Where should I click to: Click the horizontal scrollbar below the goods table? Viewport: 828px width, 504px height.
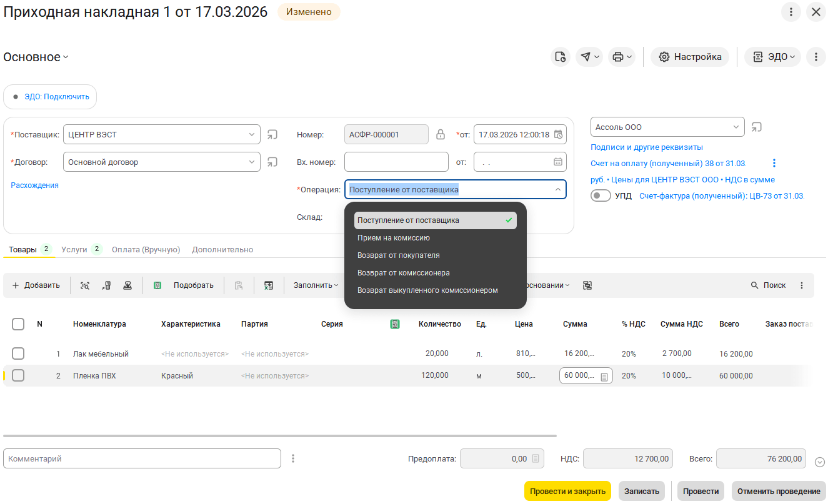279,436
